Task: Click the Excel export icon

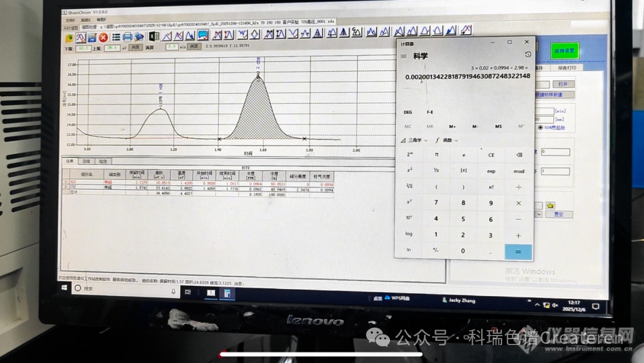Action: [153, 36]
